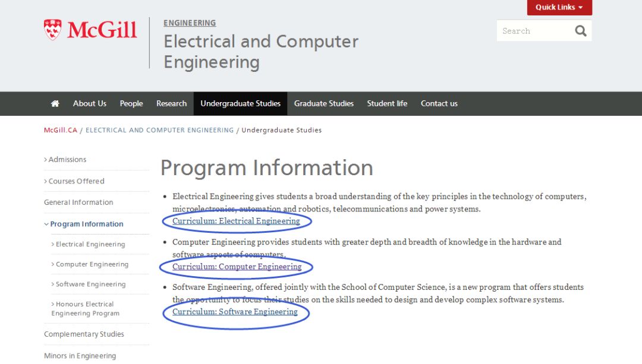642x364 pixels.
Task: Click the home icon in navigation bar
Action: pyautogui.click(x=55, y=103)
